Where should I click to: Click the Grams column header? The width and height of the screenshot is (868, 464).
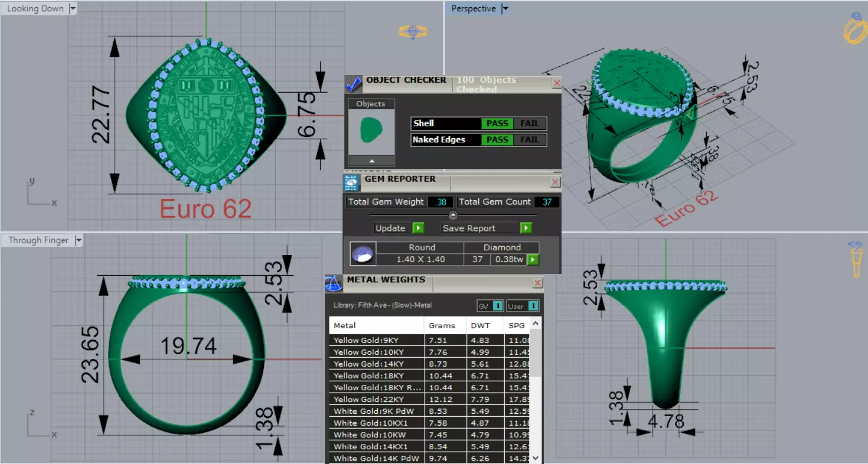pyautogui.click(x=445, y=325)
